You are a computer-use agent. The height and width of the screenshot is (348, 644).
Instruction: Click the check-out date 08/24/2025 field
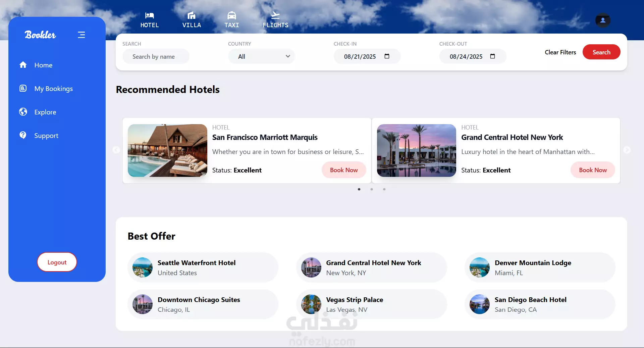[x=473, y=56]
